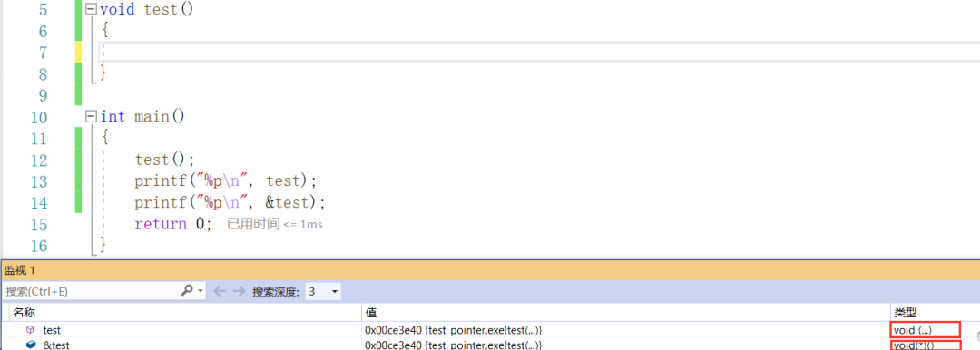Collapse the int main() function block
The height and width of the screenshot is (350, 980).
click(x=92, y=116)
